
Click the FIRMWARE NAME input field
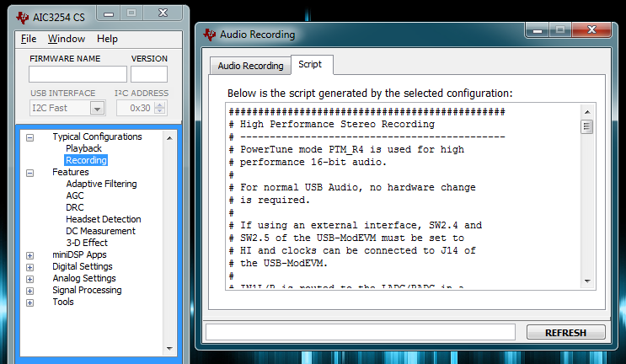click(x=78, y=74)
